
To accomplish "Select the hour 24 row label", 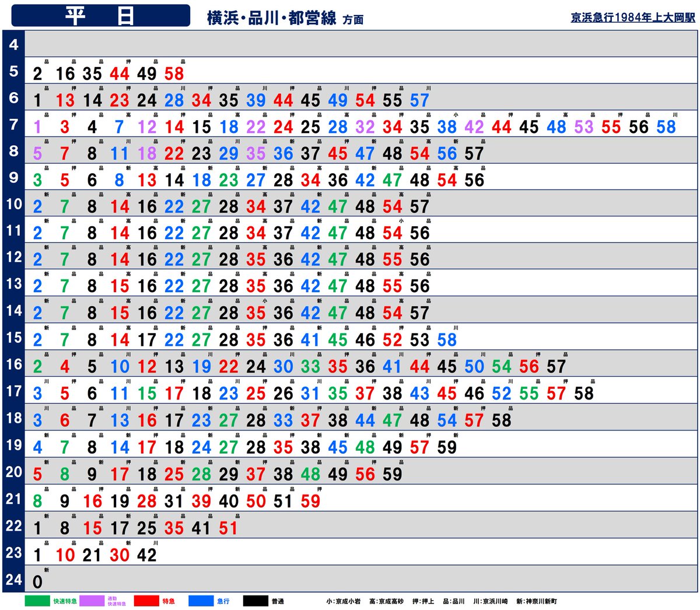I will pyautogui.click(x=14, y=579).
